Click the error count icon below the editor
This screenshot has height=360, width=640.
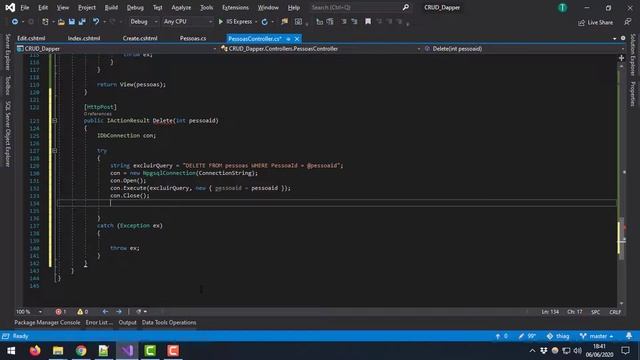58,312
